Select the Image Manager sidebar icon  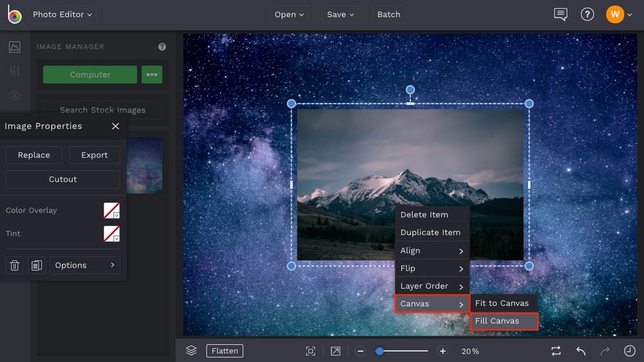14,47
